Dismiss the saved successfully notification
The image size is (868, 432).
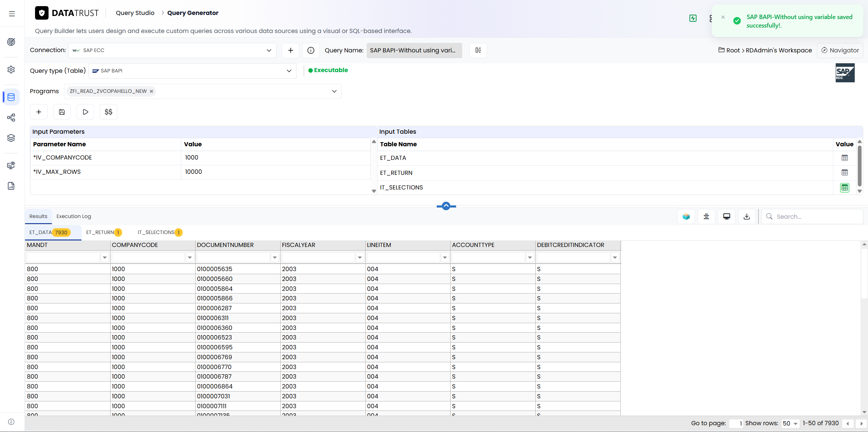pyautogui.click(x=723, y=17)
